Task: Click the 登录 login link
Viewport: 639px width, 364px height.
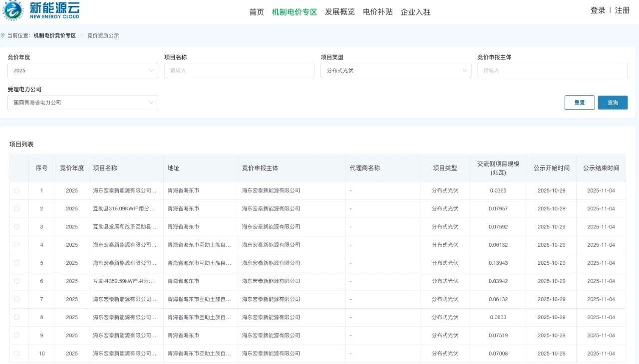Action: tap(598, 10)
